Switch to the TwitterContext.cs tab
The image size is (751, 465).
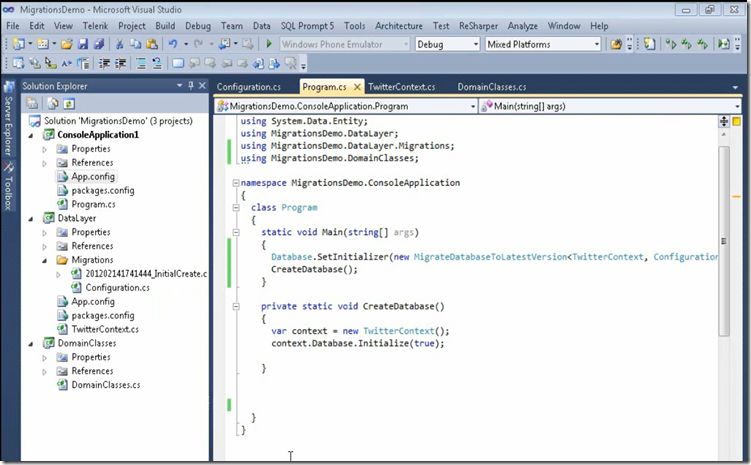point(401,87)
